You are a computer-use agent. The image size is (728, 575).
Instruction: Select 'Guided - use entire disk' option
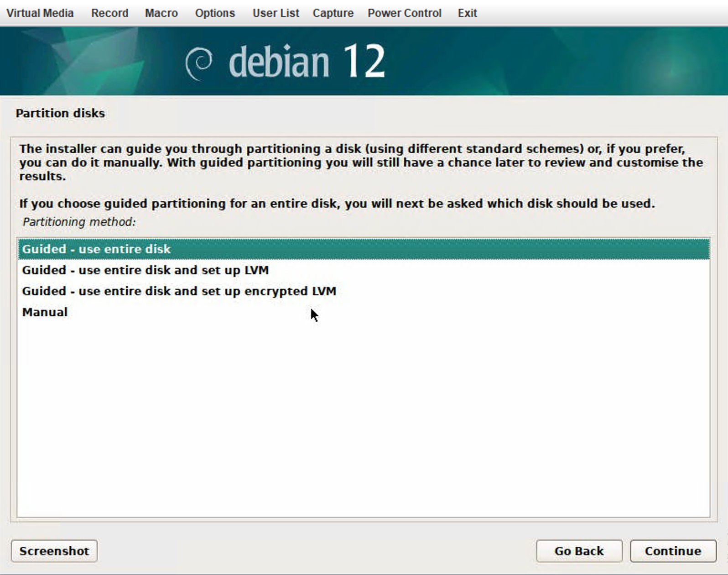[x=96, y=249]
